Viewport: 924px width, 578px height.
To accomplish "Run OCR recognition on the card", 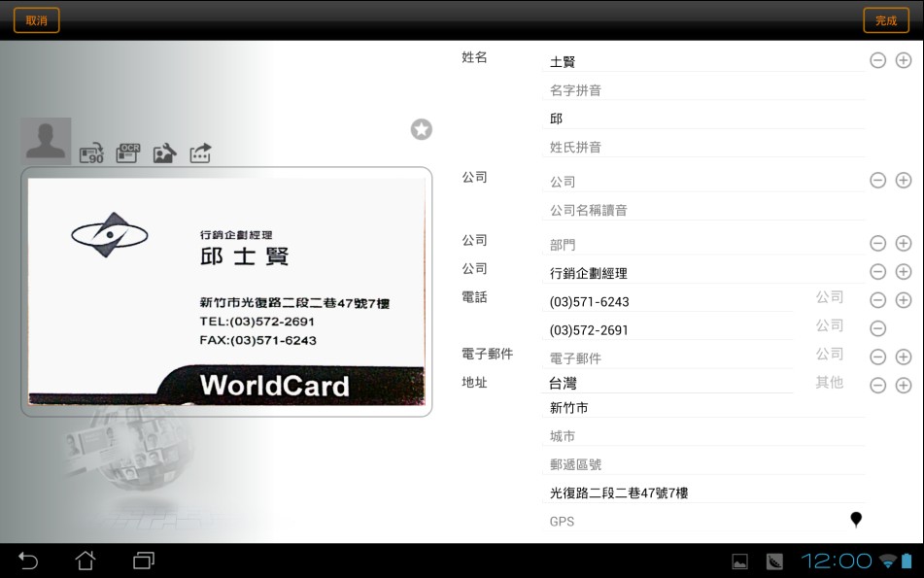I will (x=128, y=153).
